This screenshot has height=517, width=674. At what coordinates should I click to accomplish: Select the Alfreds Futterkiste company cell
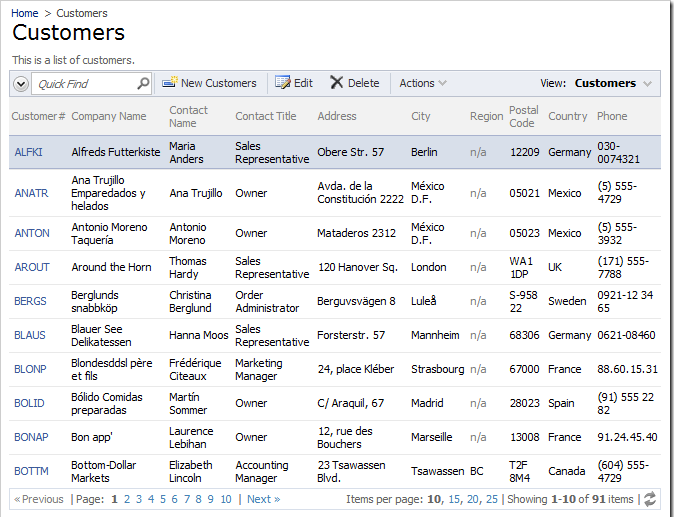click(x=116, y=152)
